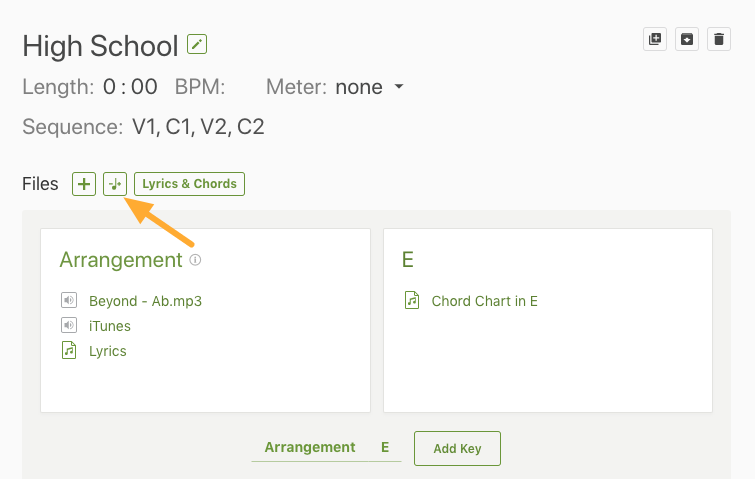Click the speaker icon for Beyond - Ab.mp3
755x479 pixels.
pyautogui.click(x=69, y=300)
